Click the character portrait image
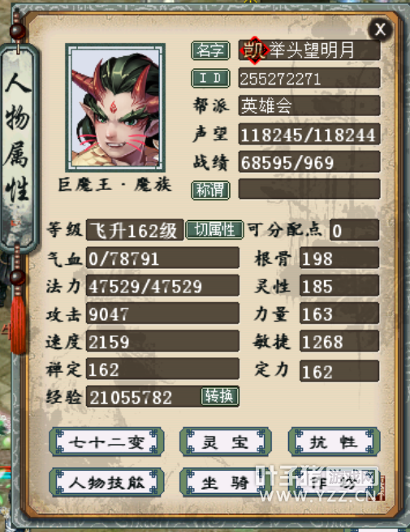 coord(115,107)
